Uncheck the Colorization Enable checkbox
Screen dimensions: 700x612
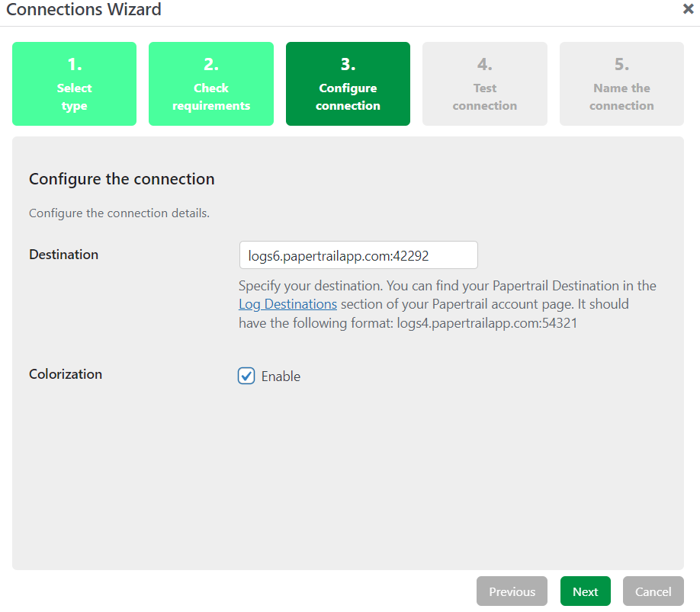pyautogui.click(x=246, y=376)
